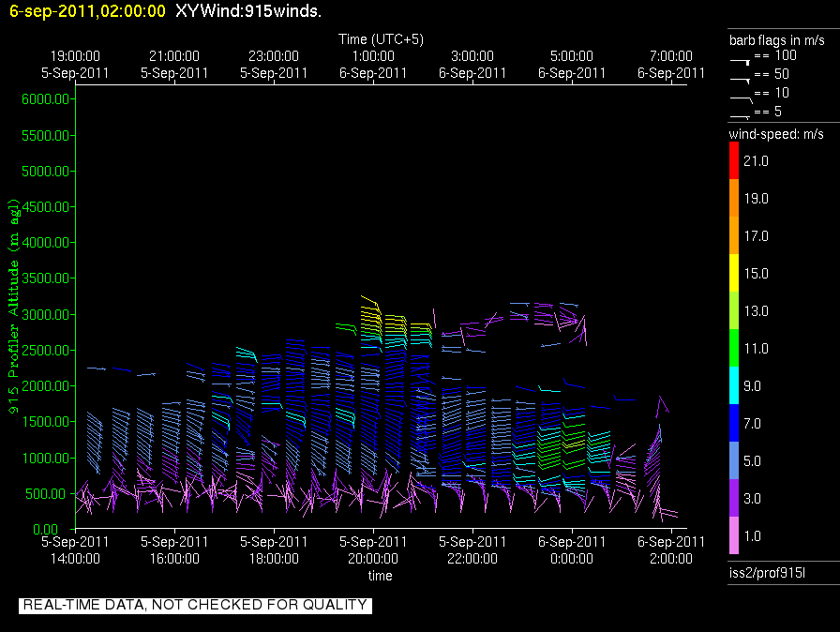Click the 2000.00 altitude tick label
Screen dimensions: 840x632
tap(46, 386)
